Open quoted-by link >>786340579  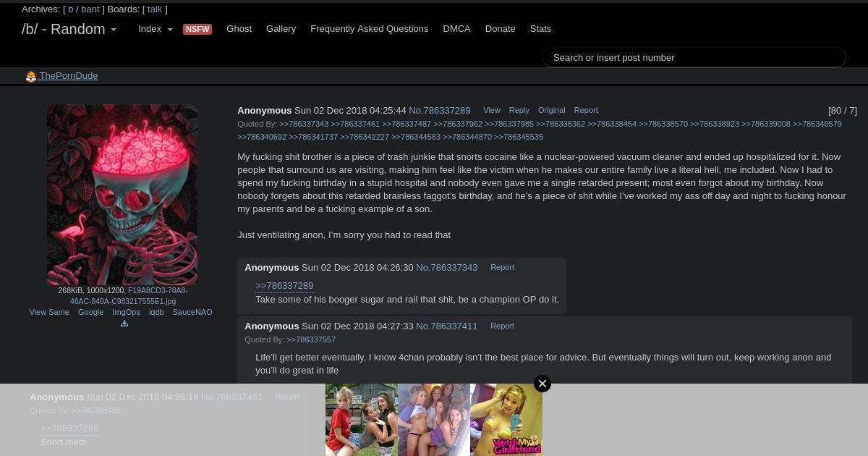tap(817, 124)
